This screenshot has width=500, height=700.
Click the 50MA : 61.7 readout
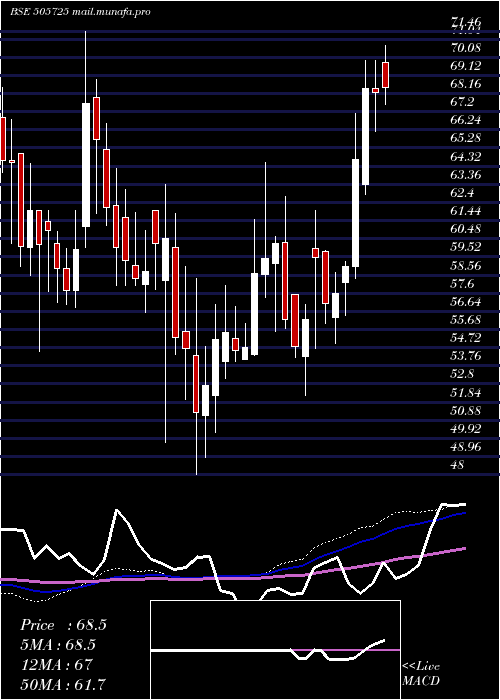63,684
